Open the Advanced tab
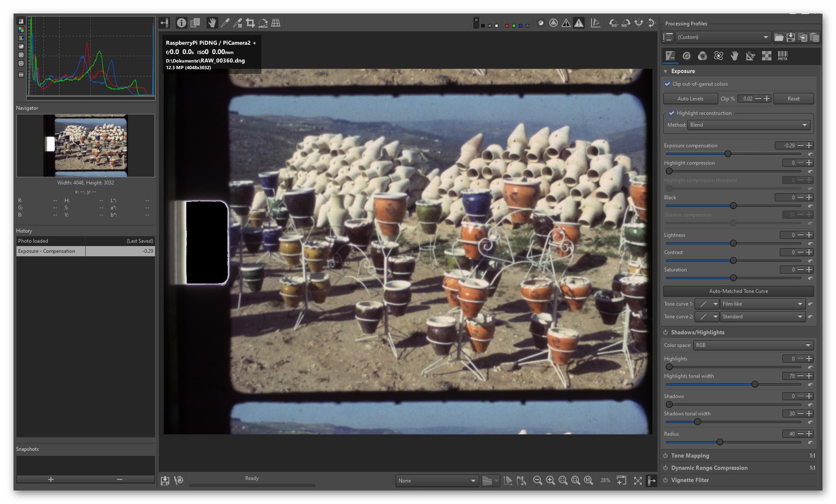This screenshot has height=504, width=836. pyautogui.click(x=718, y=56)
